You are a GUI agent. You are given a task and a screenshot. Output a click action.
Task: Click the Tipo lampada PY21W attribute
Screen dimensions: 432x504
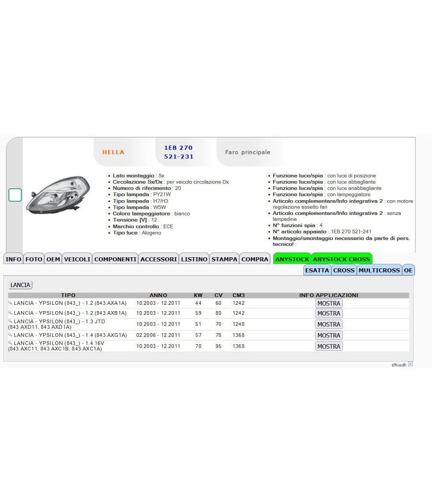pyautogui.click(x=142, y=194)
